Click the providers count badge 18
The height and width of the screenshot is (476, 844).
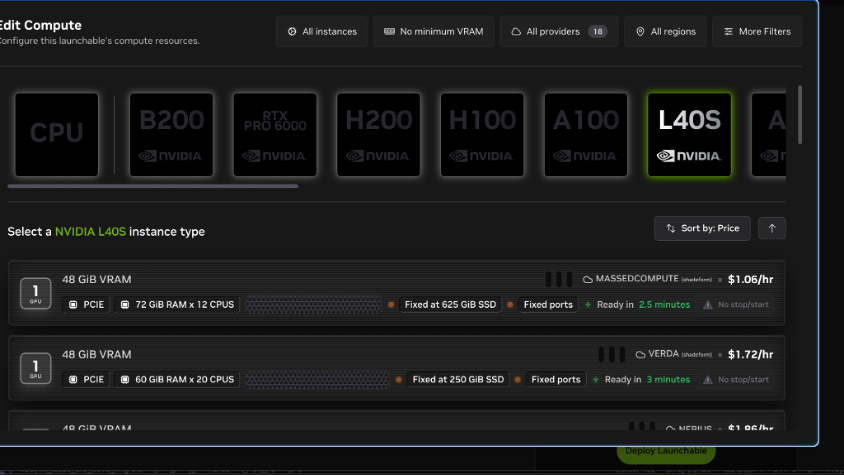pos(597,31)
